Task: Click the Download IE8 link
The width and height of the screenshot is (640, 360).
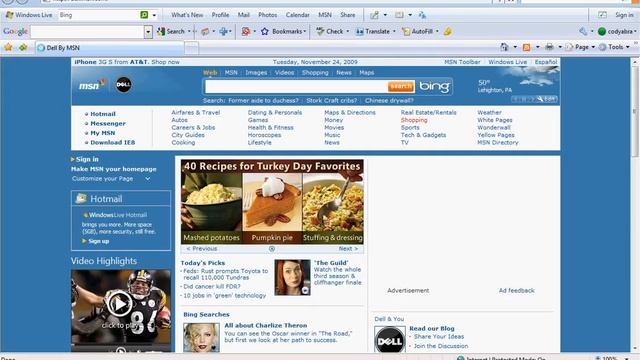Action: point(113,142)
